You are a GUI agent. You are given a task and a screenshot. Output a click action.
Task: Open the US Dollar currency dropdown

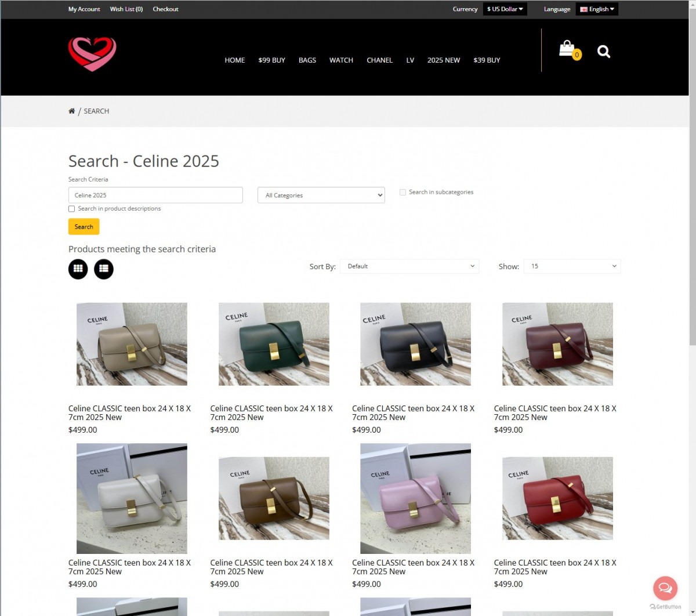pyautogui.click(x=505, y=9)
